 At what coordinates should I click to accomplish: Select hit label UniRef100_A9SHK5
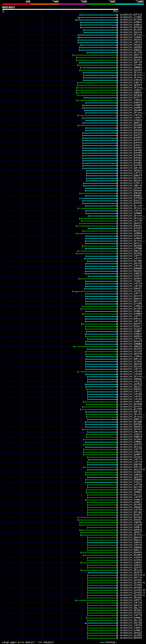tap(131, 588)
